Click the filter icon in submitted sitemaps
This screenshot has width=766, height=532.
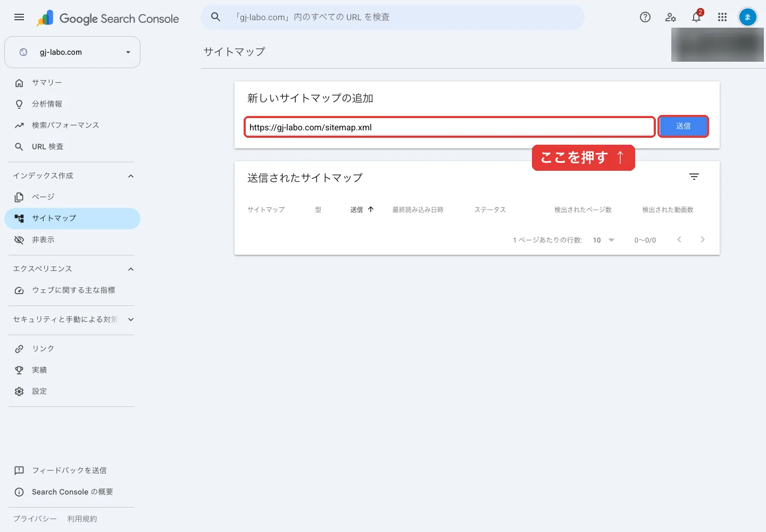point(694,177)
